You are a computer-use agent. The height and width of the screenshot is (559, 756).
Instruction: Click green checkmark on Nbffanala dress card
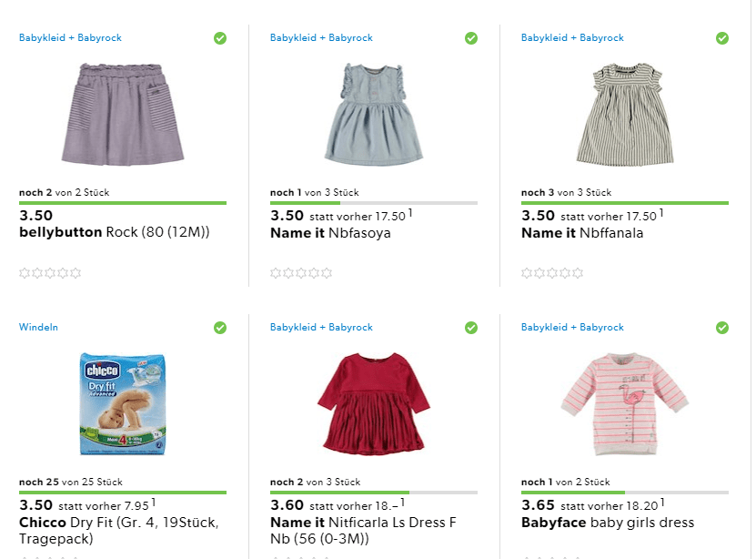722,38
